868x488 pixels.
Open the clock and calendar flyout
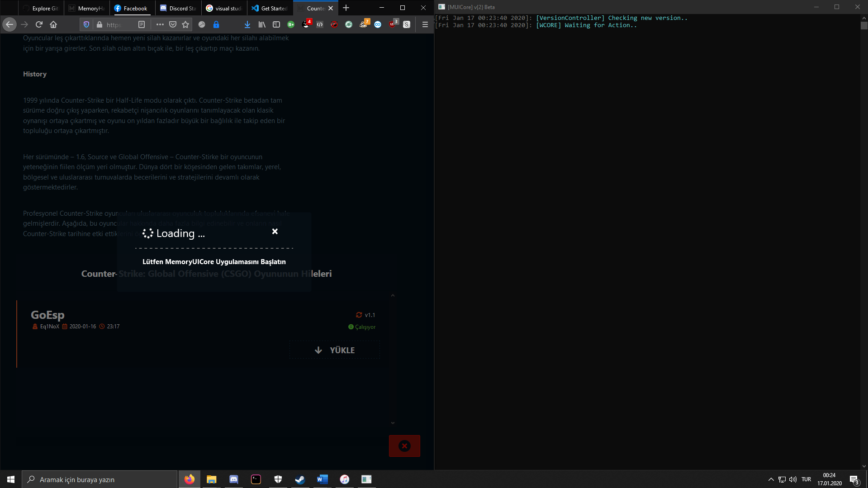(829, 479)
